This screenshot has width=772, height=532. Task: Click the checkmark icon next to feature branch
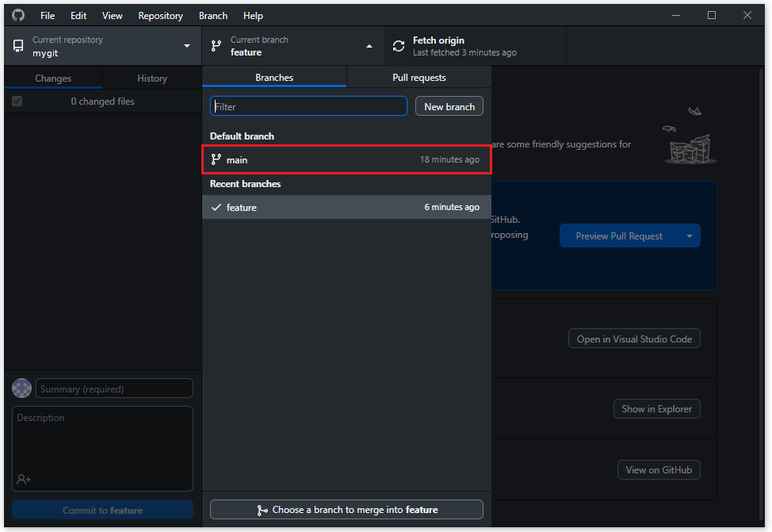point(216,207)
